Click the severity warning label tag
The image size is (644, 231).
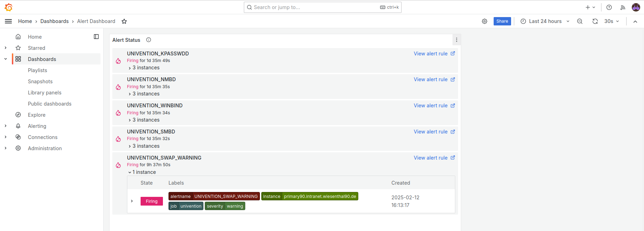(225, 206)
